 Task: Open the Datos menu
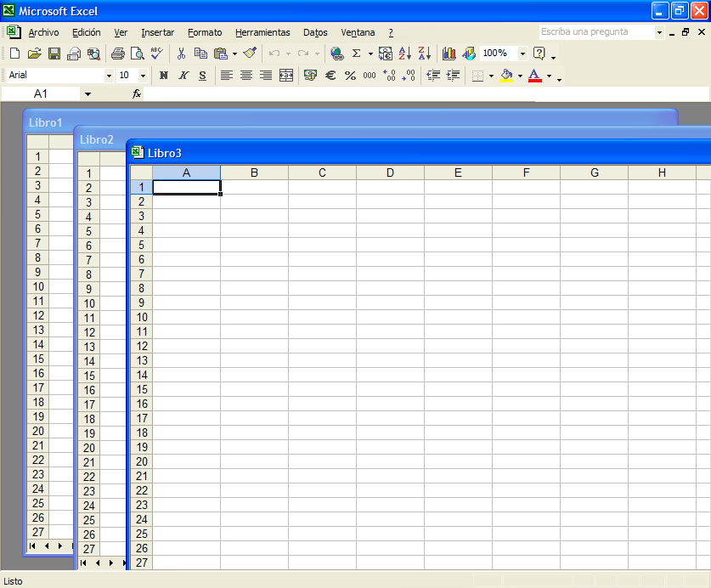(x=315, y=32)
